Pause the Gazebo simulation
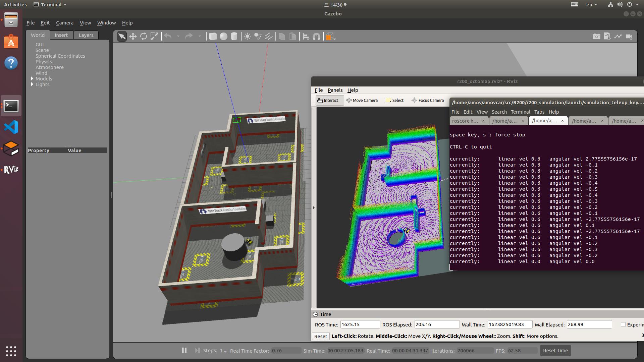644x362 pixels. (184, 351)
